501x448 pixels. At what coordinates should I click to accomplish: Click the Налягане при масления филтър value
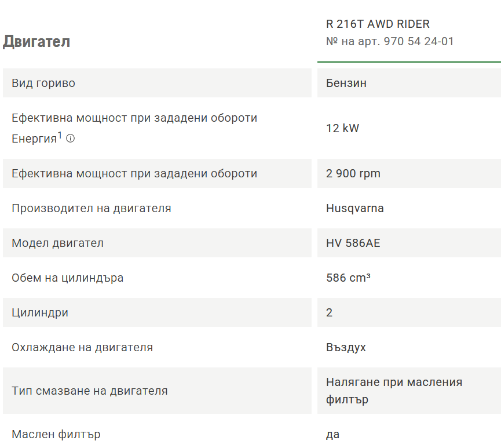[394, 391]
